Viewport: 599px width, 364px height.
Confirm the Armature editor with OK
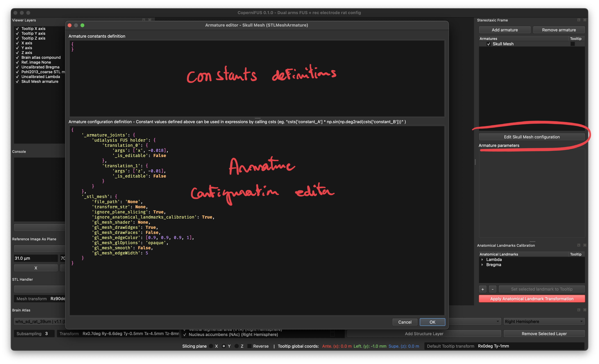[432, 322]
